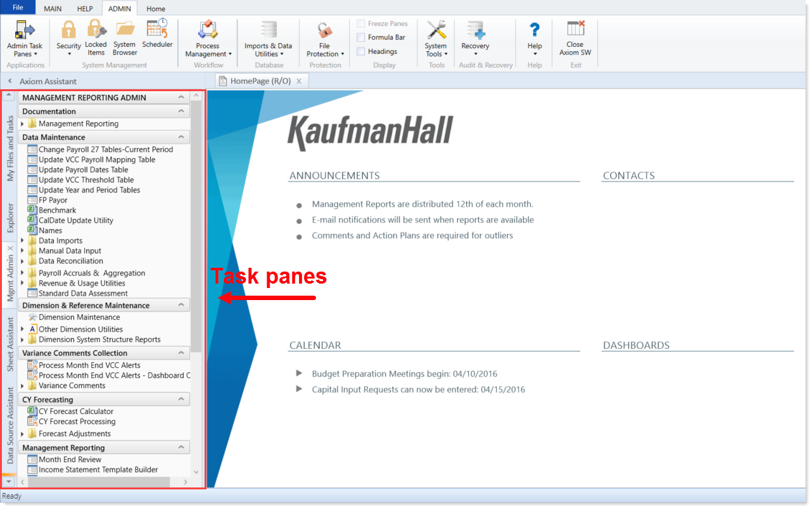
Task: Switch to Home ribbon tab
Action: click(156, 9)
